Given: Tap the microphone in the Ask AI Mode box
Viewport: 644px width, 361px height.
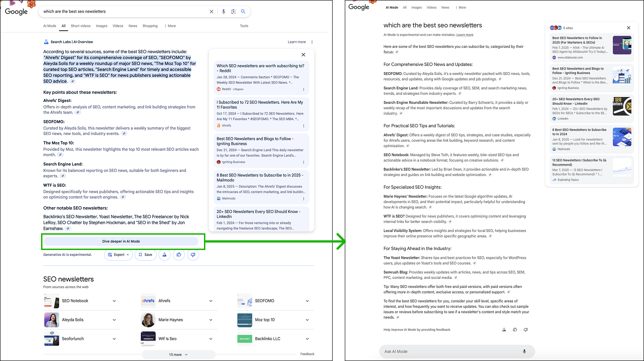Looking at the screenshot, I should (x=524, y=352).
